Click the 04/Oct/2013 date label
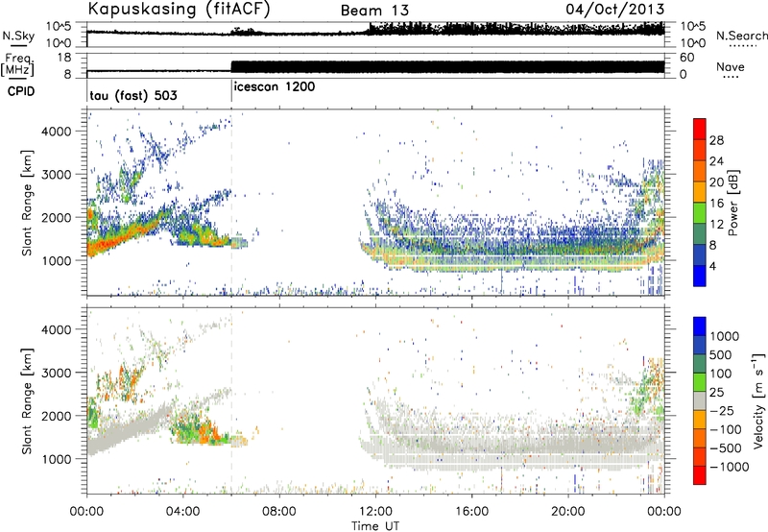This screenshot has width=768, height=532. pos(615,9)
